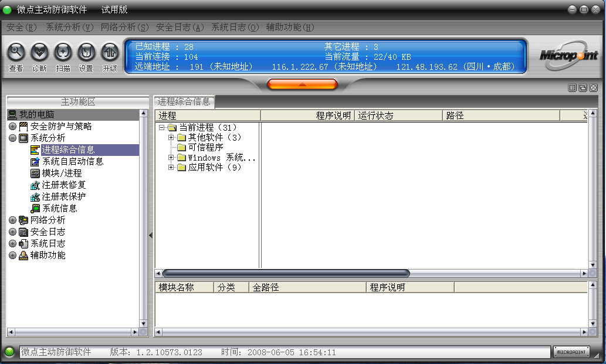The image size is (606, 364).
Task: Click the 注册表修复 icon
Action: pos(35,185)
